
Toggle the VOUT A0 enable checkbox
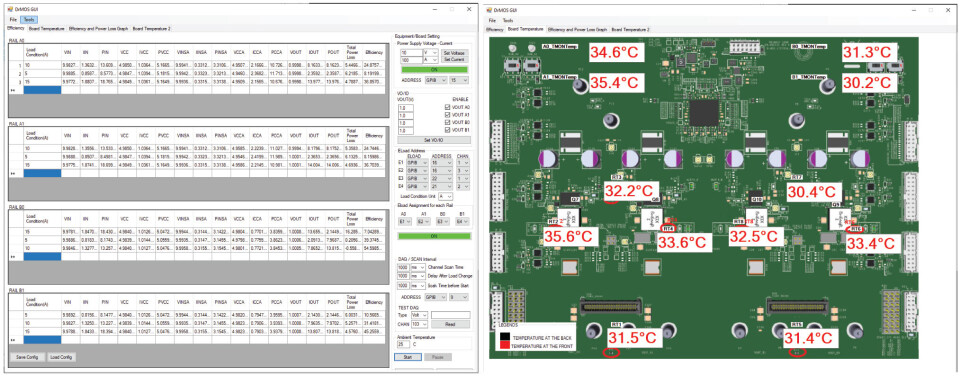click(x=448, y=107)
